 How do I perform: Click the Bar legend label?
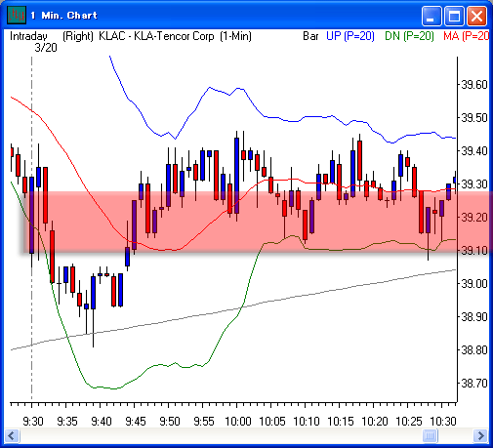coord(310,36)
